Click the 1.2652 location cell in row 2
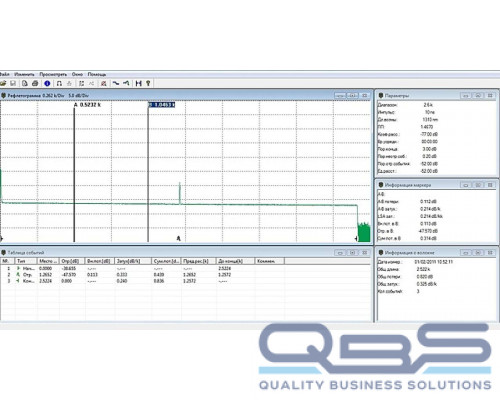Viewport: 500px width, 400px height. [x=45, y=275]
